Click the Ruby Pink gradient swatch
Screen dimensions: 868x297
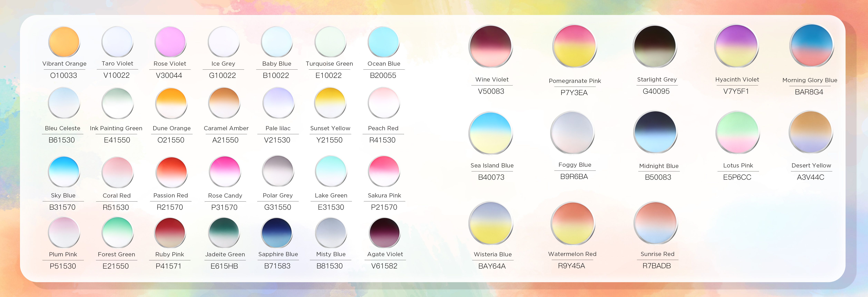tap(170, 232)
